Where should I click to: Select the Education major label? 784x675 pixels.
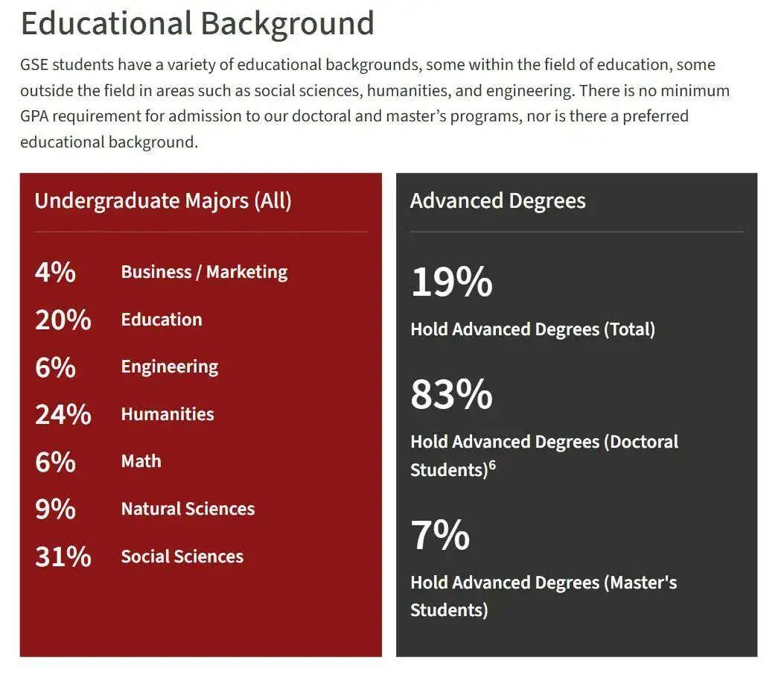[162, 319]
